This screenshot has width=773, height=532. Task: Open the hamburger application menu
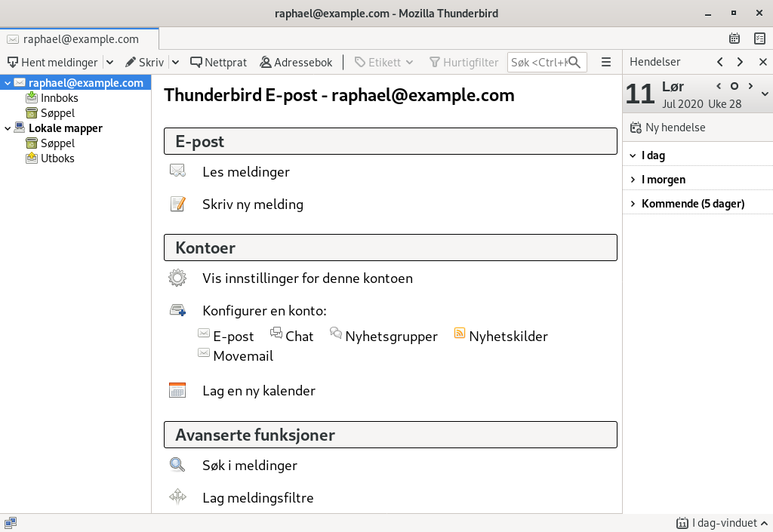pyautogui.click(x=606, y=62)
